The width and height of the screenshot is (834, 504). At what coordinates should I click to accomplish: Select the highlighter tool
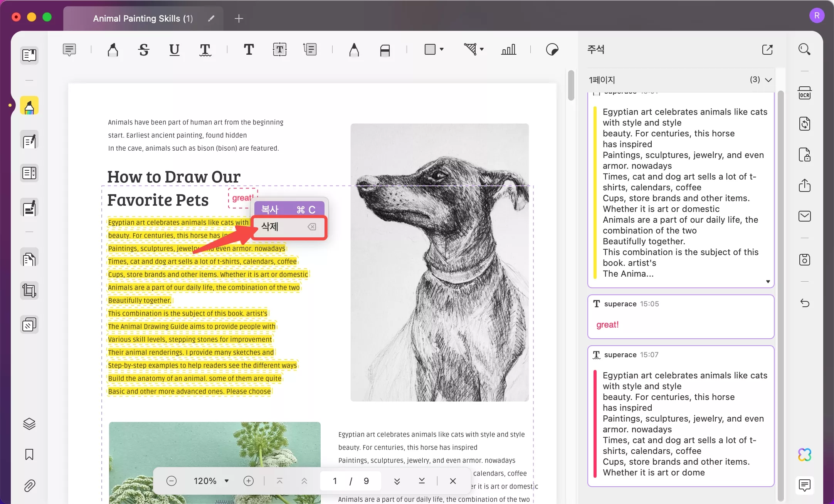(x=113, y=50)
